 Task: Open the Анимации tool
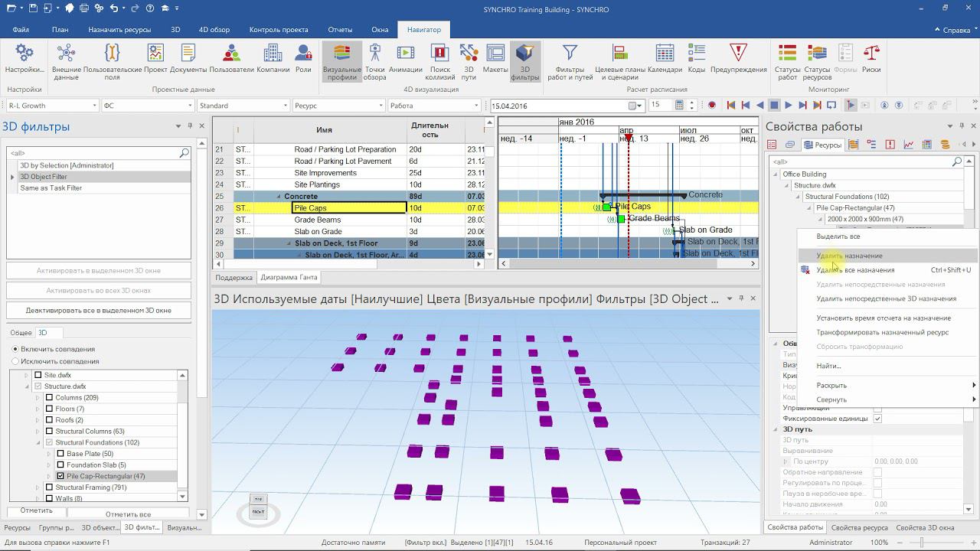(x=406, y=59)
